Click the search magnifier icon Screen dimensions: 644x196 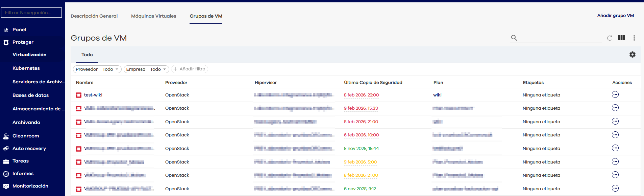514,38
